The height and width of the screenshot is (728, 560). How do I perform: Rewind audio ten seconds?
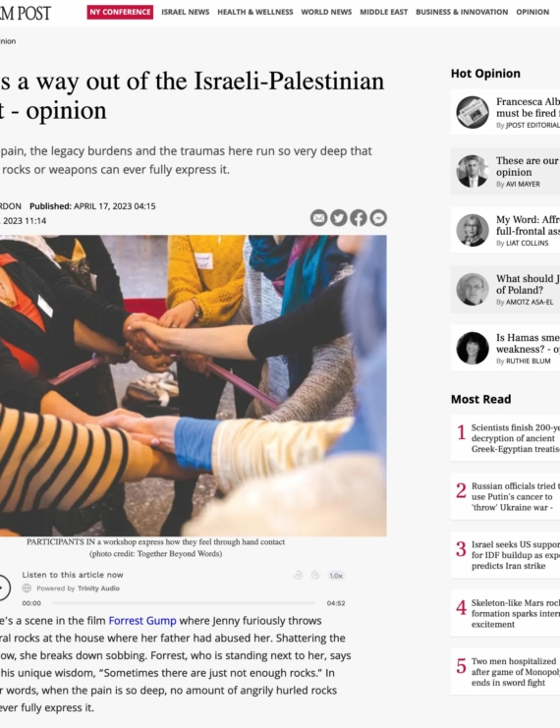(x=298, y=576)
